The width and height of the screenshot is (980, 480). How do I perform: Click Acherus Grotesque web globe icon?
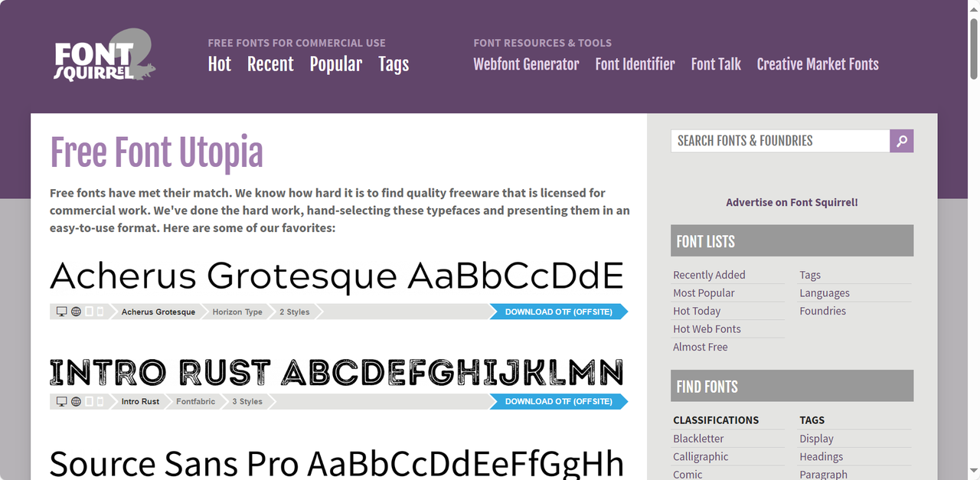tap(76, 312)
